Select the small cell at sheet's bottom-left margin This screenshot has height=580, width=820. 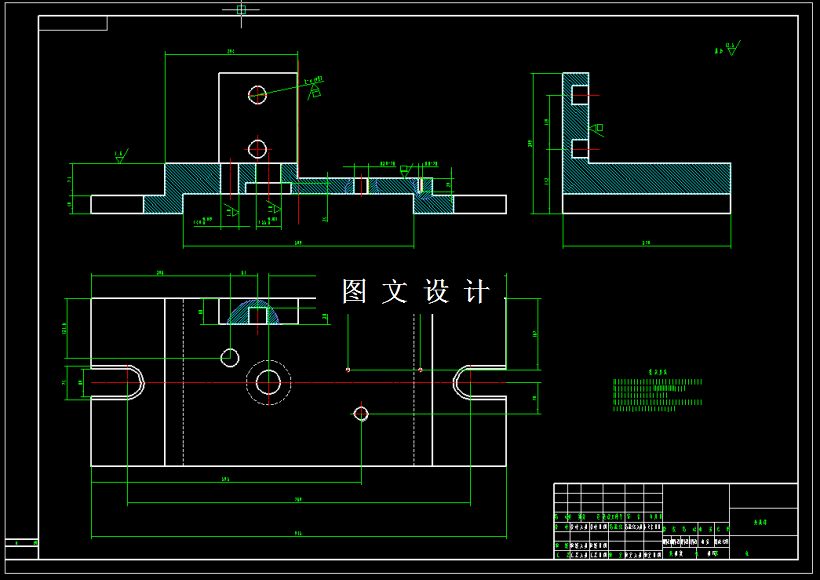tap(21, 543)
